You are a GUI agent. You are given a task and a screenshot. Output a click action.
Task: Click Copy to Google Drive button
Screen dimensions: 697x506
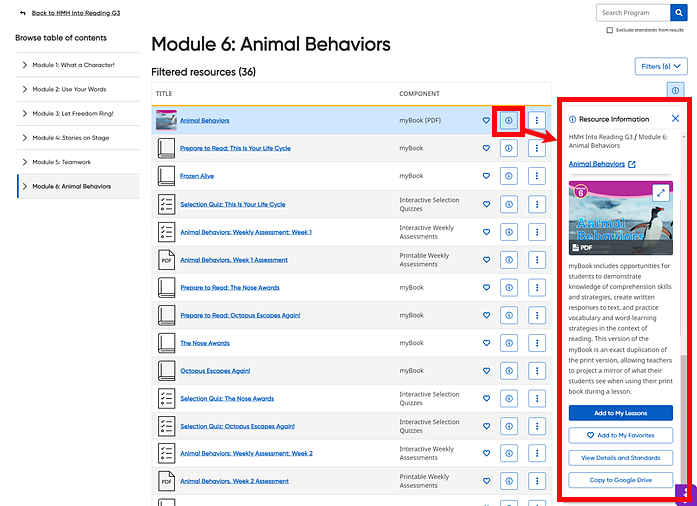point(621,480)
